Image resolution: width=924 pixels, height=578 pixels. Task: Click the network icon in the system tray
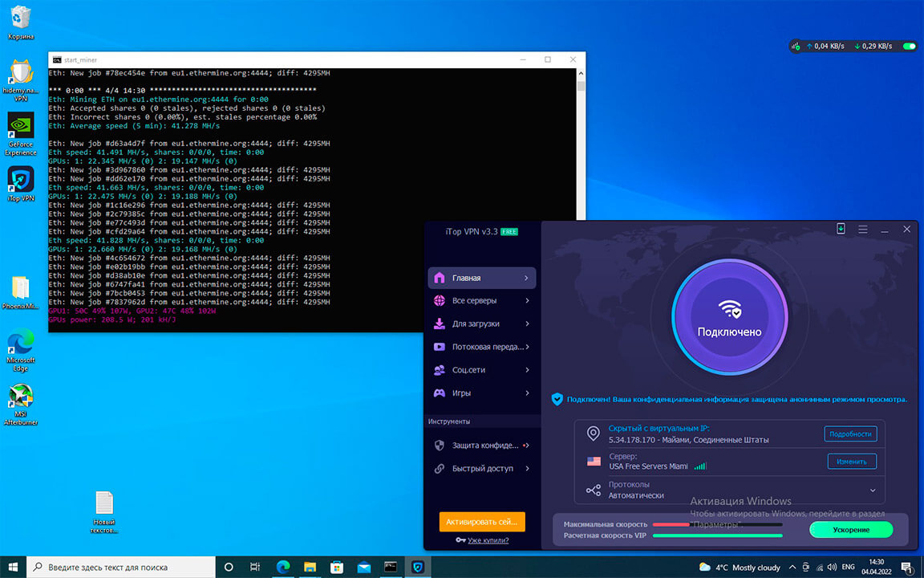819,568
